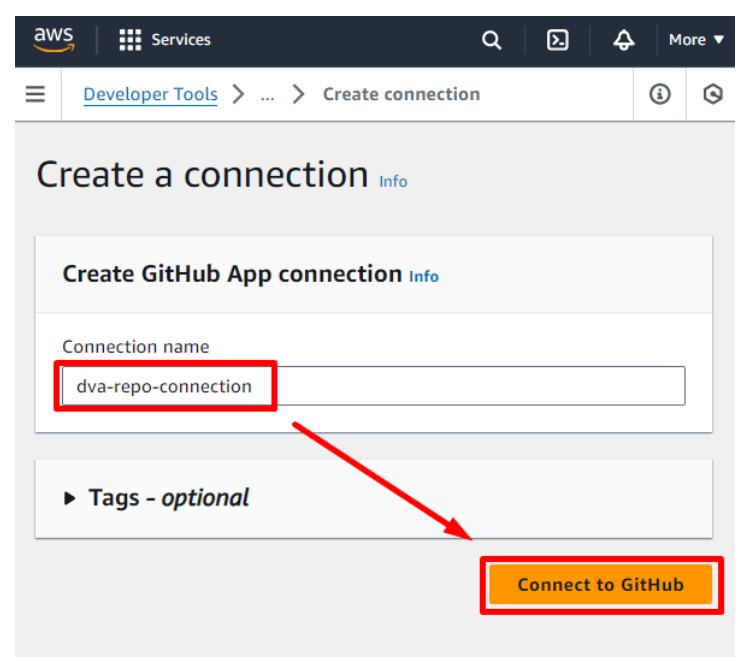Image resolution: width=741 pixels, height=671 pixels.
Task: Click the search magnifier icon
Action: (x=491, y=40)
